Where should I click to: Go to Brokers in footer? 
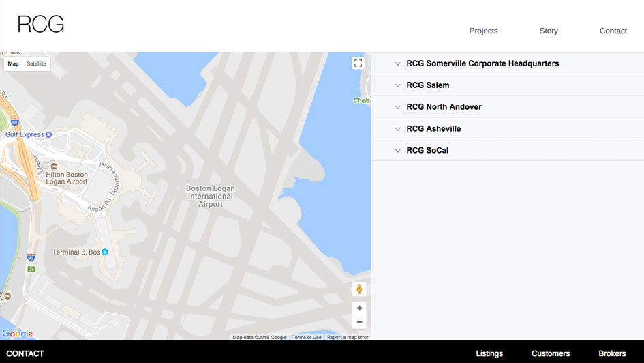coord(612,353)
